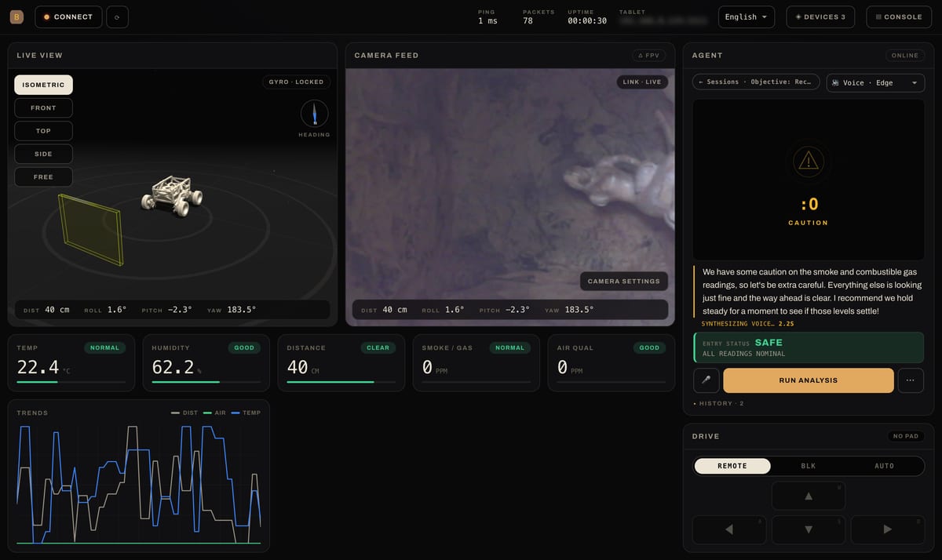Click the TEMP NORMAL status badge

104,347
